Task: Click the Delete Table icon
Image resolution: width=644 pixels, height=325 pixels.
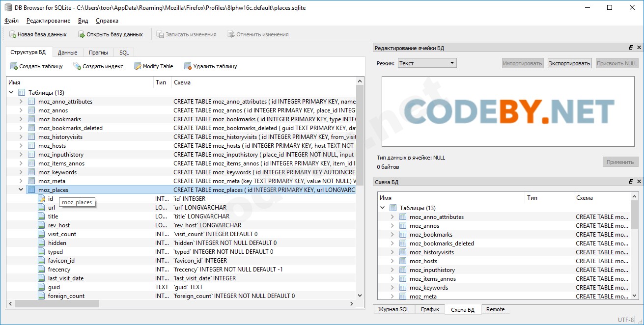Action: click(188, 66)
